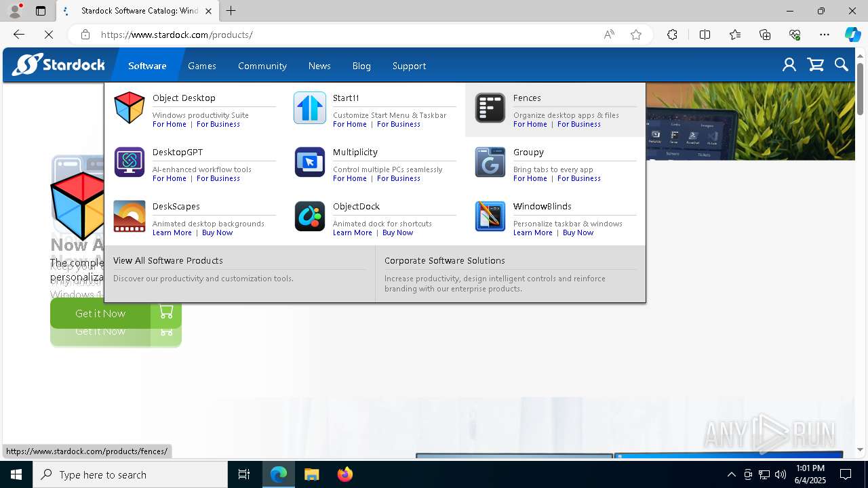
Task: Click the site search magnifier icon
Action: click(842, 65)
